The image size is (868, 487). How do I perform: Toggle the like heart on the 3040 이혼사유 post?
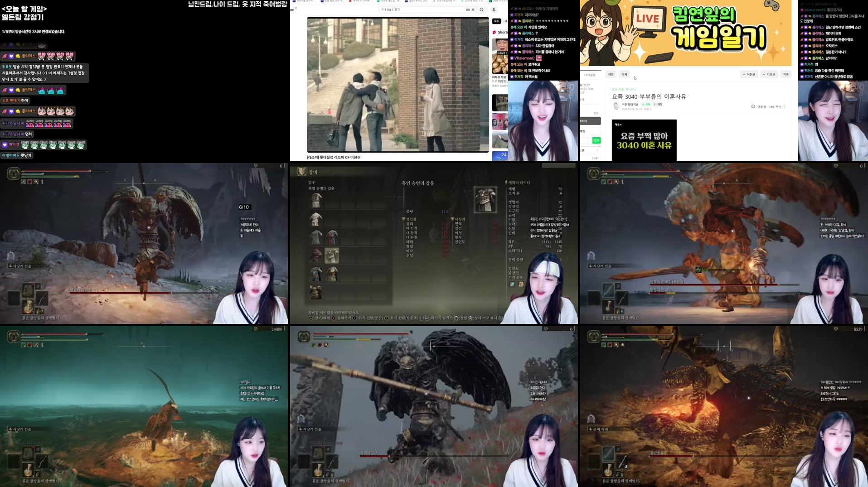(x=753, y=106)
